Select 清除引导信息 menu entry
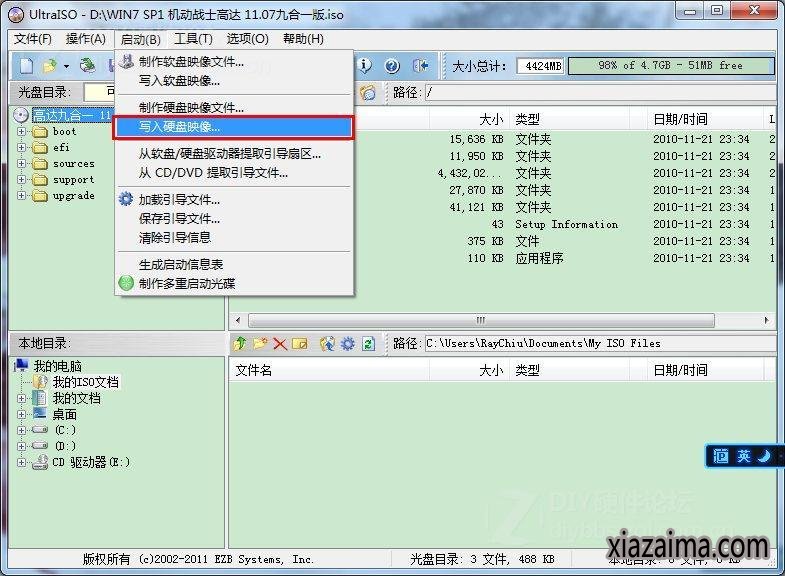Image resolution: width=785 pixels, height=576 pixels. click(234, 238)
